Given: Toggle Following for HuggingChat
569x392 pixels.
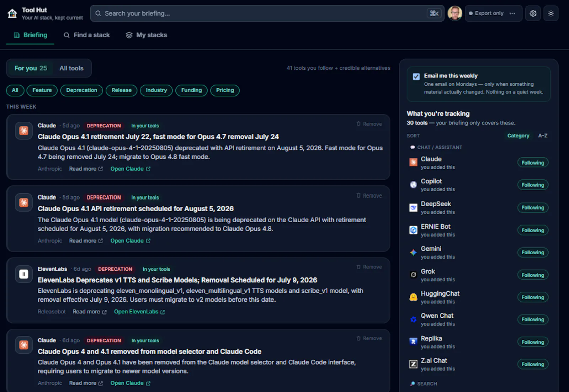Looking at the screenshot, I should [x=533, y=297].
